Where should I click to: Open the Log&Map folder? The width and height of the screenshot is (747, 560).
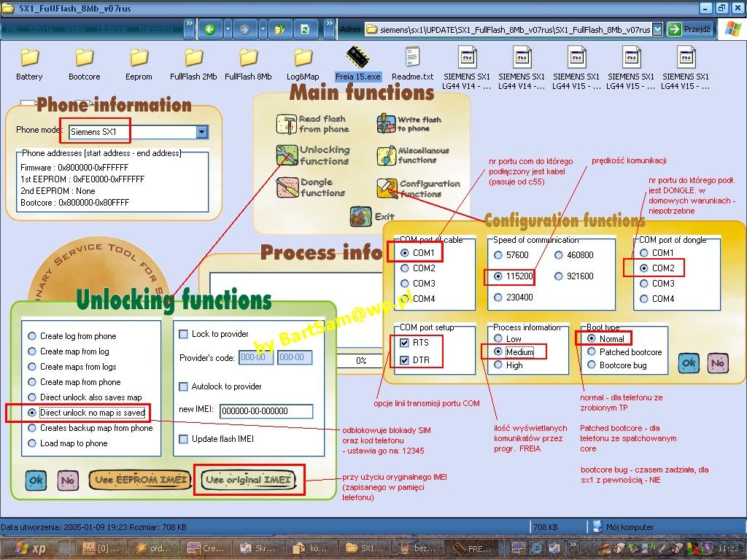(x=303, y=64)
